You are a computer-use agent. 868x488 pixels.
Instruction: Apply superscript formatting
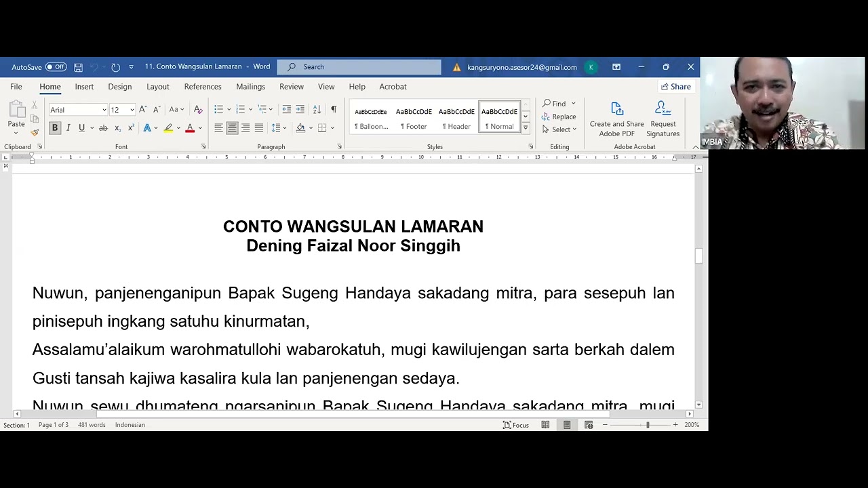(131, 128)
